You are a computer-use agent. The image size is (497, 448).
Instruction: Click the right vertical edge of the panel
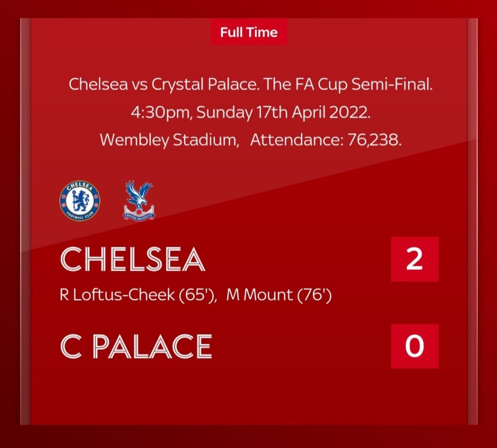point(472,221)
